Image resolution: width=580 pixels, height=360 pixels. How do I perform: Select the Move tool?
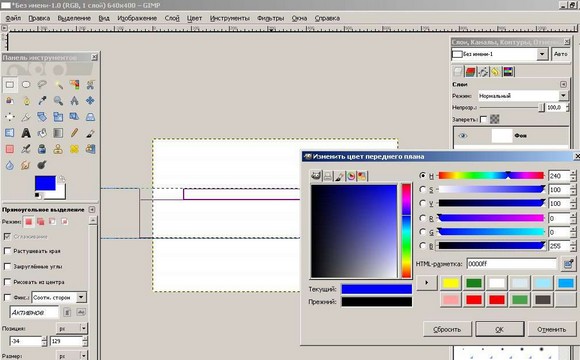[x=90, y=101]
